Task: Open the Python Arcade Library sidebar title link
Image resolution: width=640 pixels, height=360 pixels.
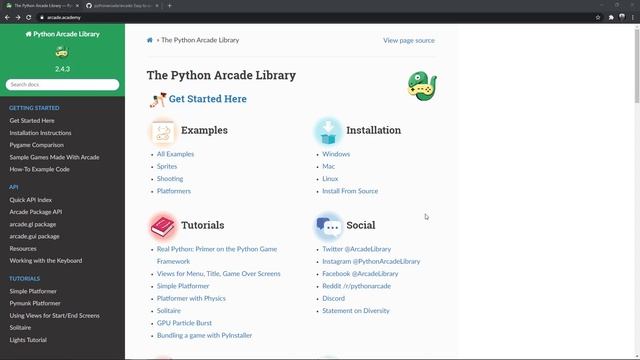Action: click(x=62, y=34)
